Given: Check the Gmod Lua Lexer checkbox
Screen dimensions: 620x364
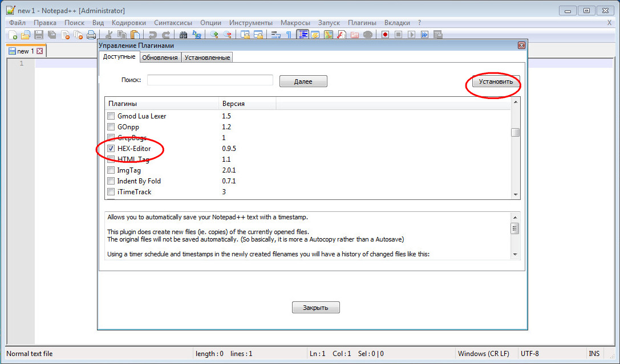Looking at the screenshot, I should point(111,116).
